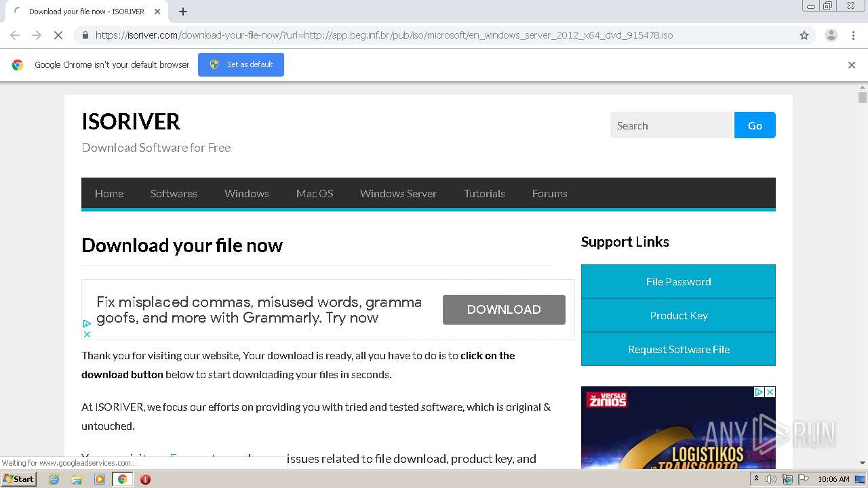Click the Grammarly ad text

point(259,310)
